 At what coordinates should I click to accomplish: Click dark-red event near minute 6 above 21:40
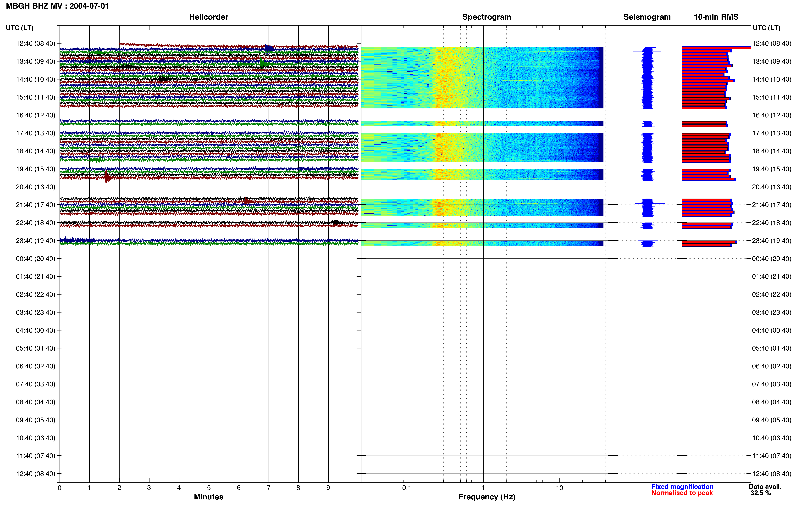point(247,201)
